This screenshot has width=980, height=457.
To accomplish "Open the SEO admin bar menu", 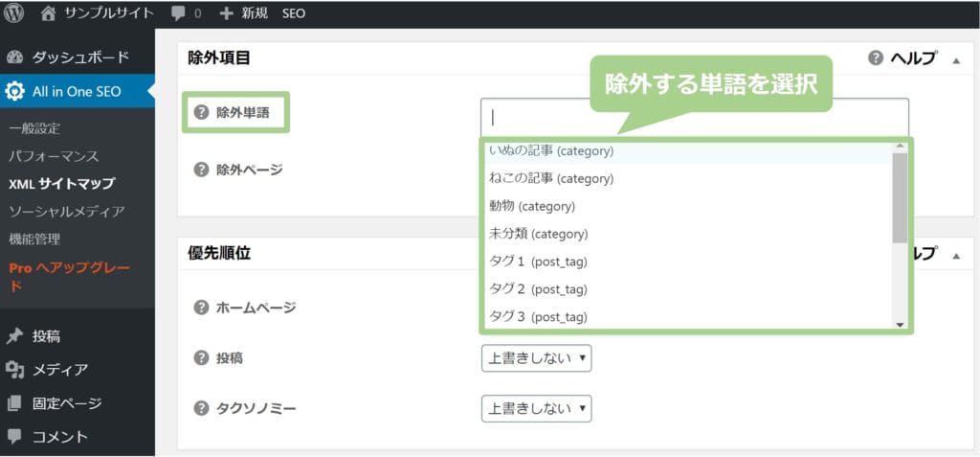I will point(294,13).
